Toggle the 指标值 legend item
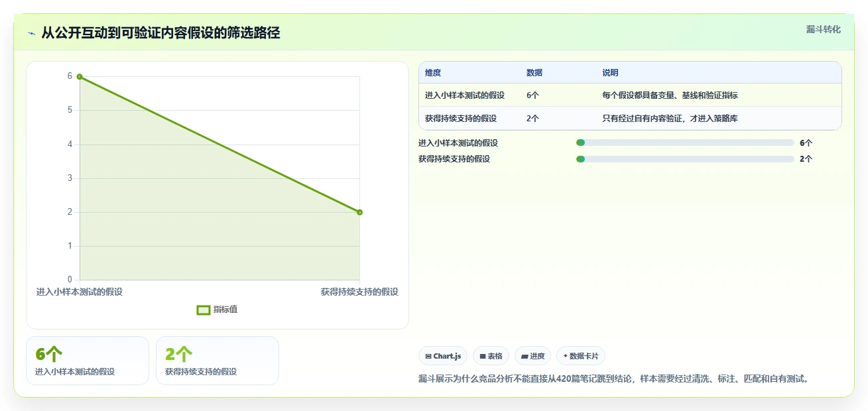Viewport: 868px width, 411px height. point(217,310)
